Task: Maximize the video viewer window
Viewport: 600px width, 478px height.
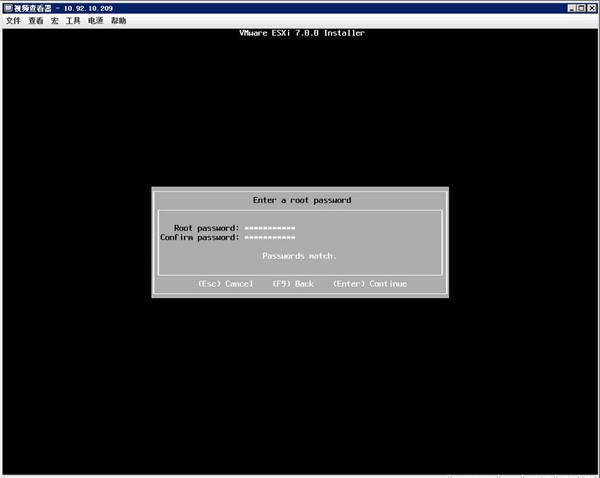Action: pyautogui.click(x=581, y=8)
